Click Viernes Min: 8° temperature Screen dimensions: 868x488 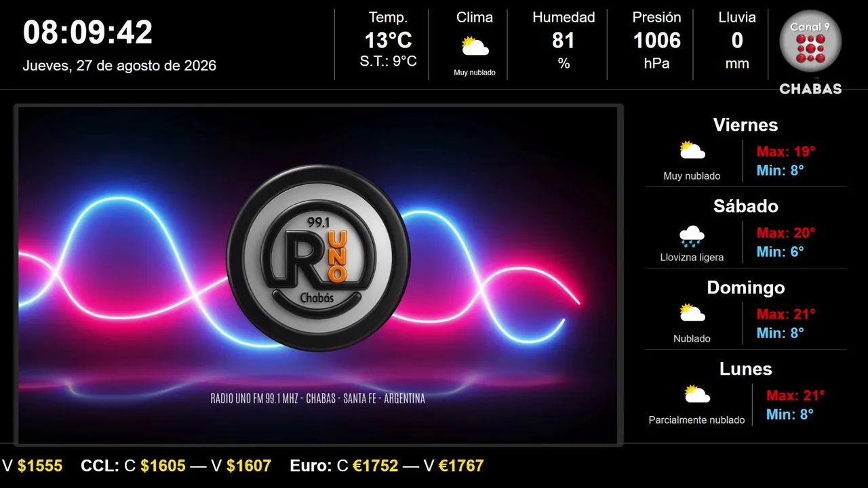[781, 170]
